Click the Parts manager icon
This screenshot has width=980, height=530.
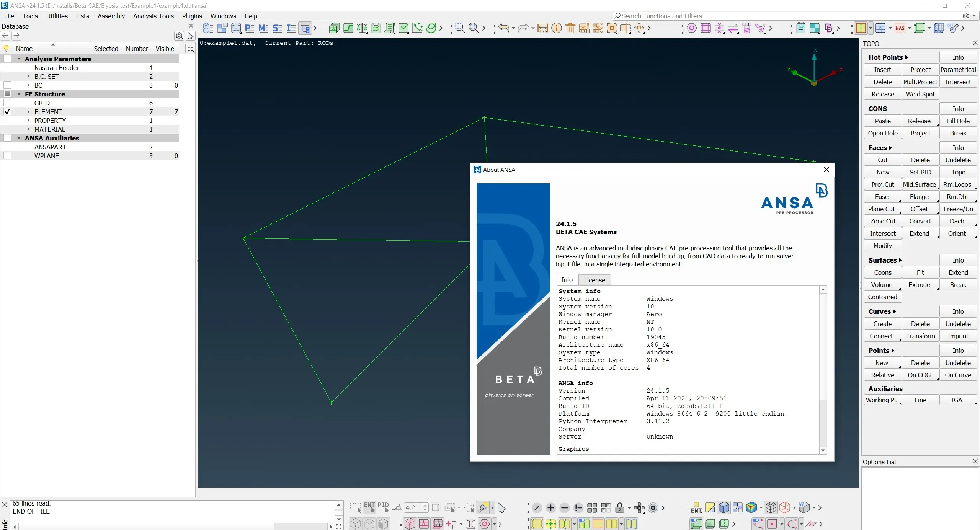click(222, 28)
